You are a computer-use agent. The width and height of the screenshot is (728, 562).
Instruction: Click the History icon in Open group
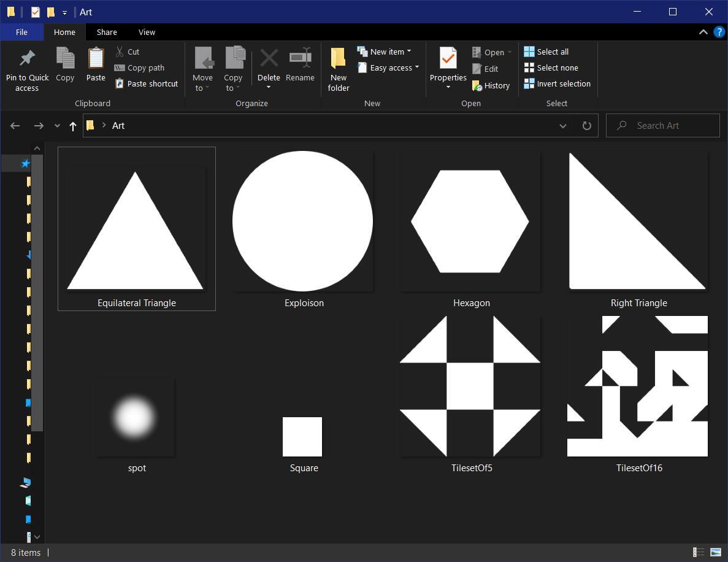(477, 86)
